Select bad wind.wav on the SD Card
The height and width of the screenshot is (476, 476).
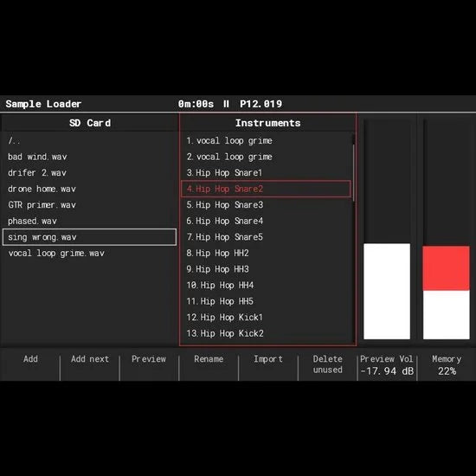[89, 157]
